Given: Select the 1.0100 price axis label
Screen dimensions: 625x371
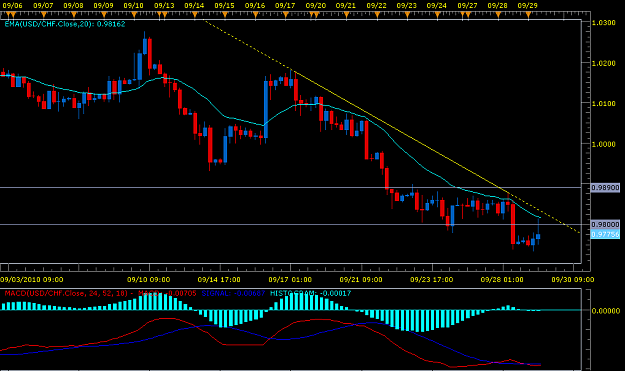Looking at the screenshot, I should pyautogui.click(x=604, y=104).
